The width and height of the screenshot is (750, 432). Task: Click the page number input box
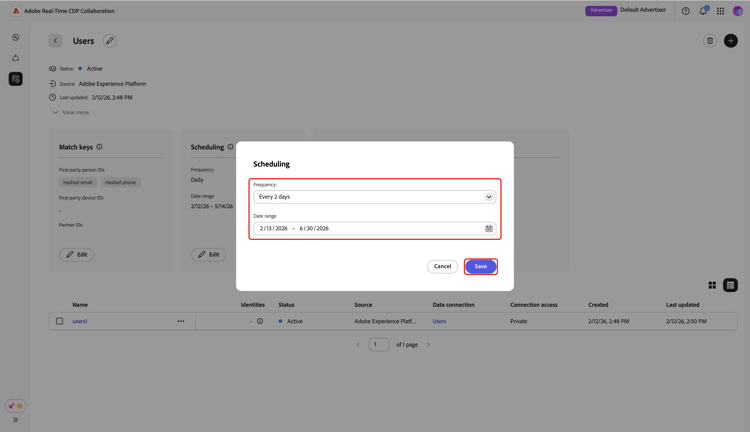379,344
